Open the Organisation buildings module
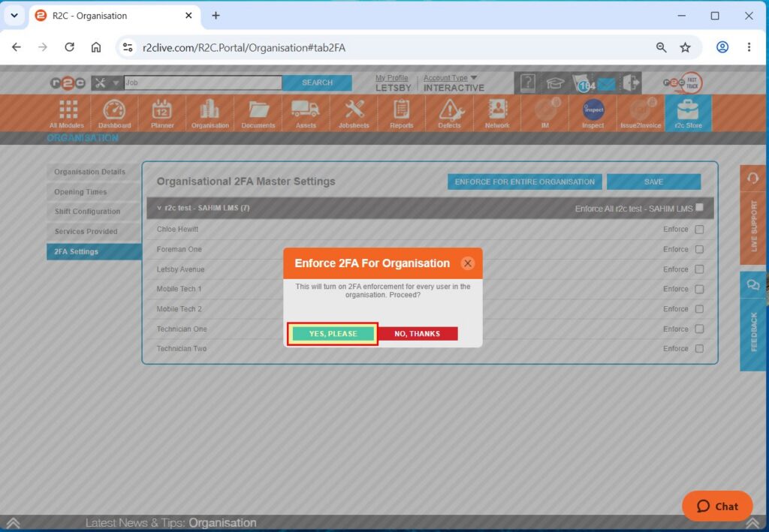The width and height of the screenshot is (769, 532). [x=210, y=113]
